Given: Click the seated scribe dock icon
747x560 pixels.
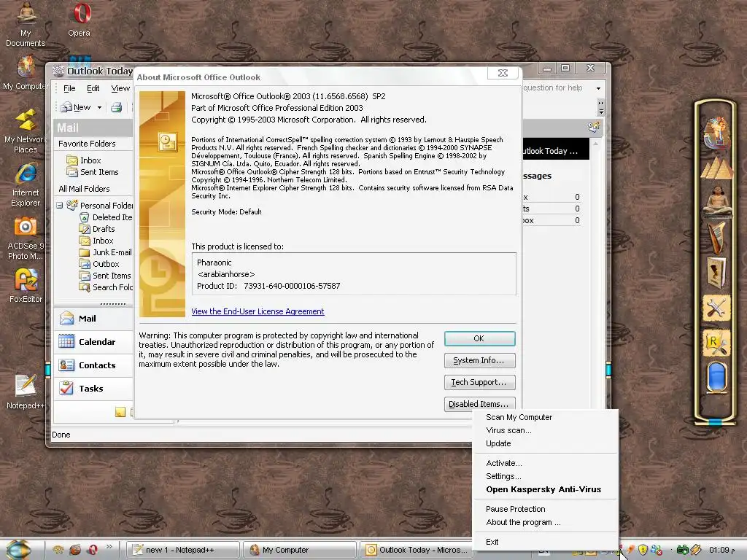Looking at the screenshot, I should [x=716, y=201].
